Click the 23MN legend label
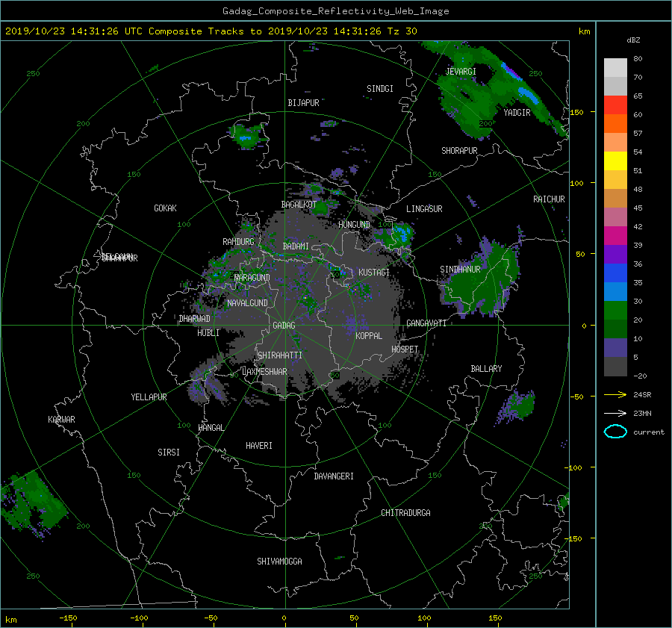The width and height of the screenshot is (672, 628). tap(642, 414)
